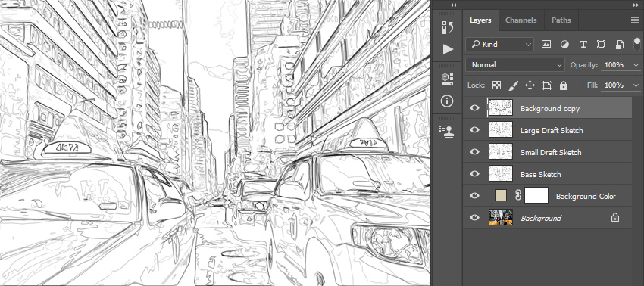The width and height of the screenshot is (644, 286).
Task: Filter layers by type layers icon
Action: (x=583, y=45)
